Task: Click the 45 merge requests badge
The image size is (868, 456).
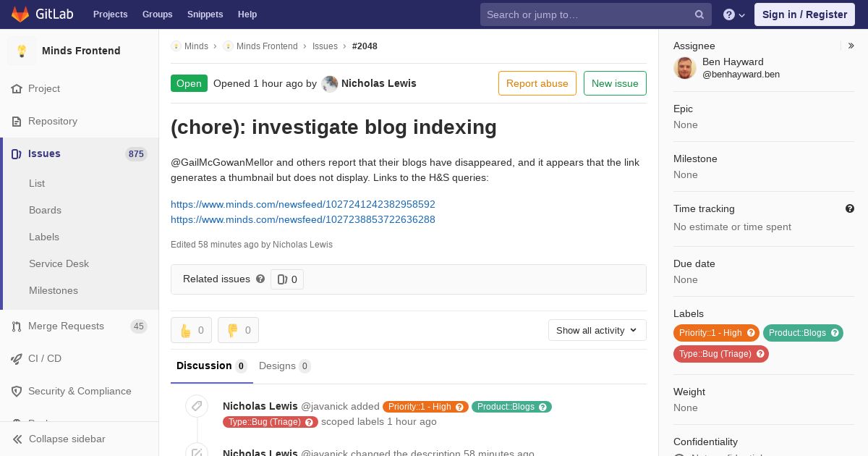Action: (139, 326)
